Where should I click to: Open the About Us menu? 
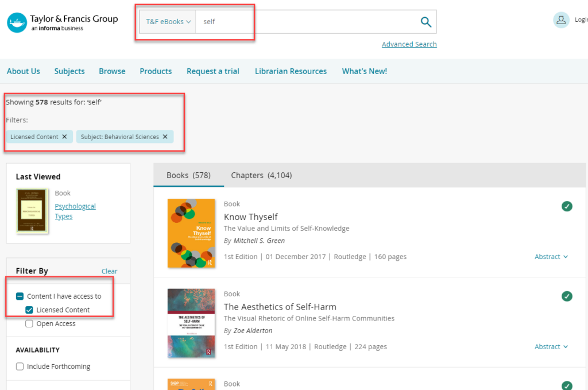(x=23, y=71)
